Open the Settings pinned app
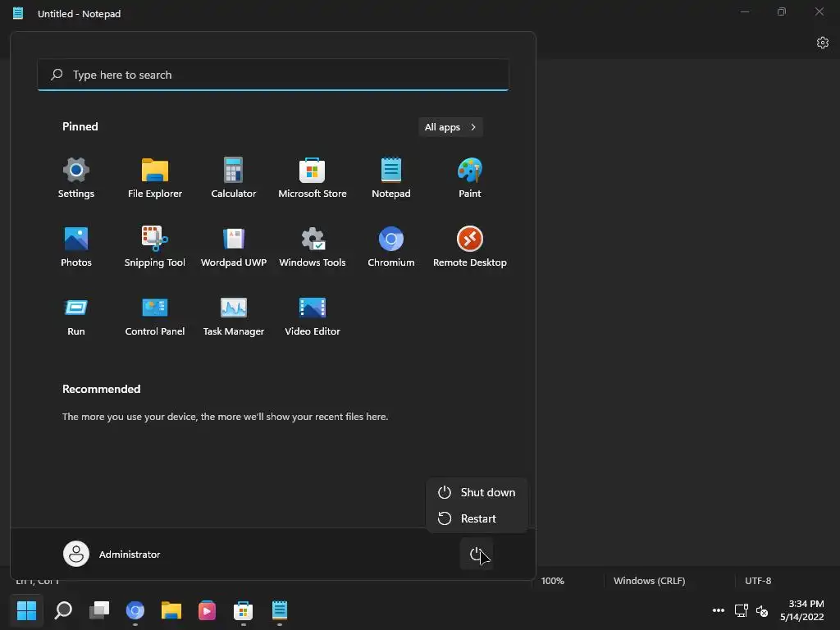Viewport: 840px width, 630px height. 76,178
